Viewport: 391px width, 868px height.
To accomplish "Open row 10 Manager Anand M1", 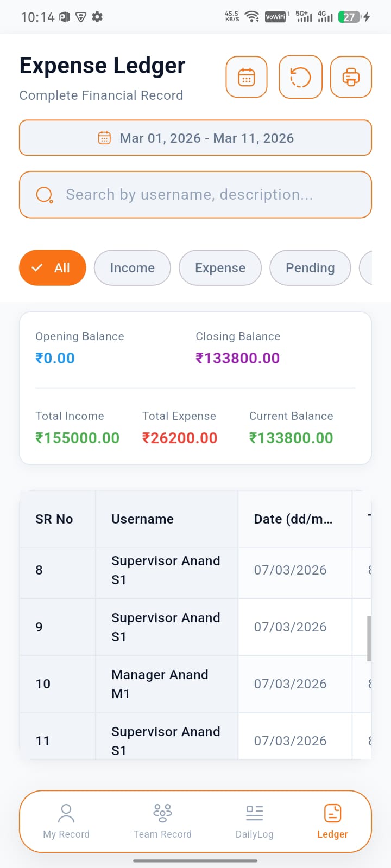I will 160,684.
